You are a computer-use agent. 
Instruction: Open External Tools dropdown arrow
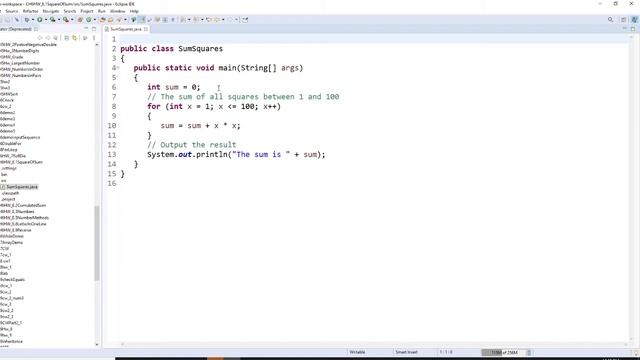point(72,20)
